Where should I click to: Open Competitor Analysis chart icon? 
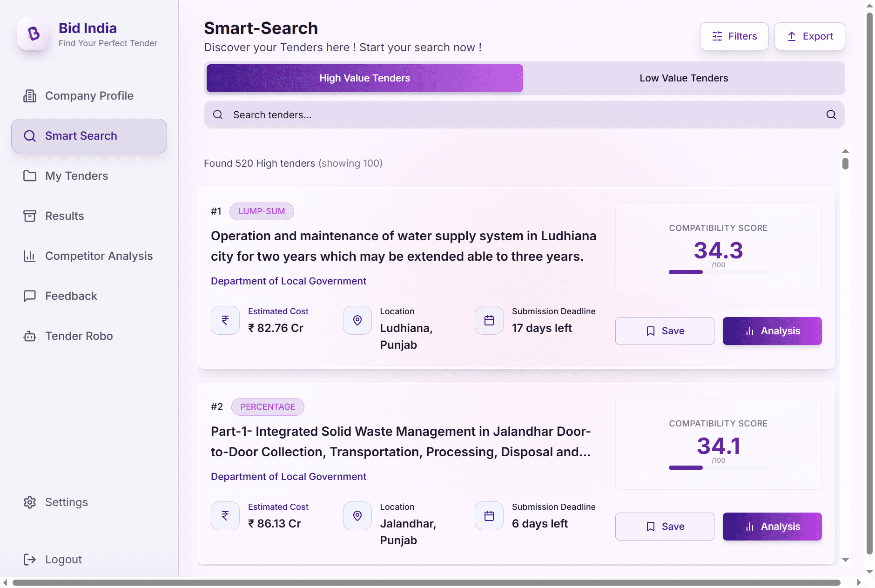click(30, 256)
